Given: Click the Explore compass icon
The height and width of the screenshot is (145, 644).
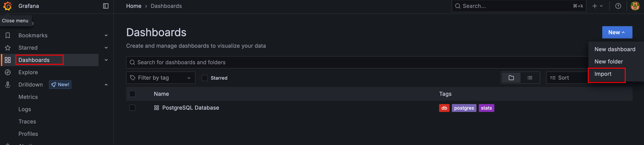Looking at the screenshot, I should tap(8, 72).
